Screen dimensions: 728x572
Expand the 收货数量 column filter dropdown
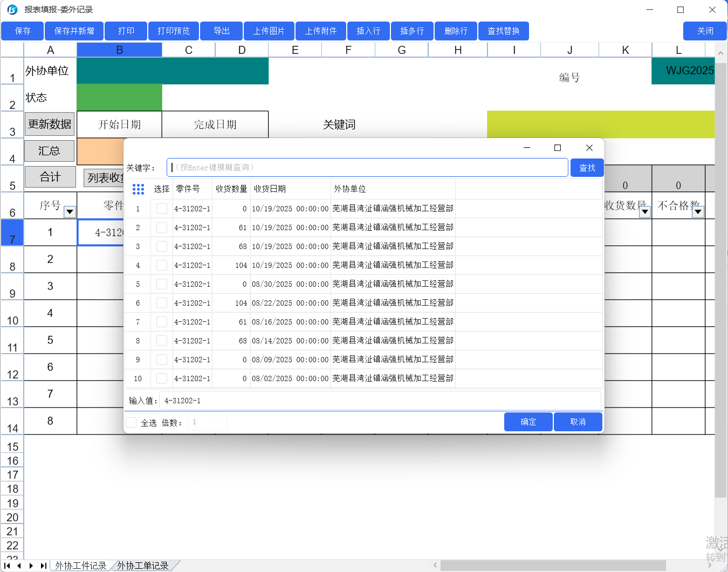click(x=644, y=212)
